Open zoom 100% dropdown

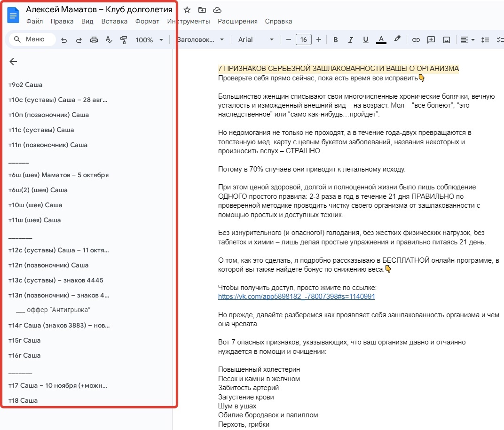tap(149, 40)
